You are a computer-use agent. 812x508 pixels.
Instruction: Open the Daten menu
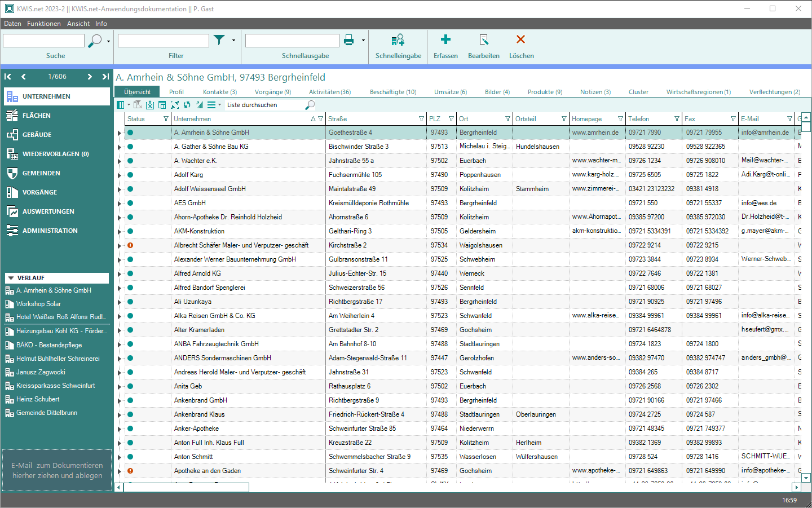(12, 24)
